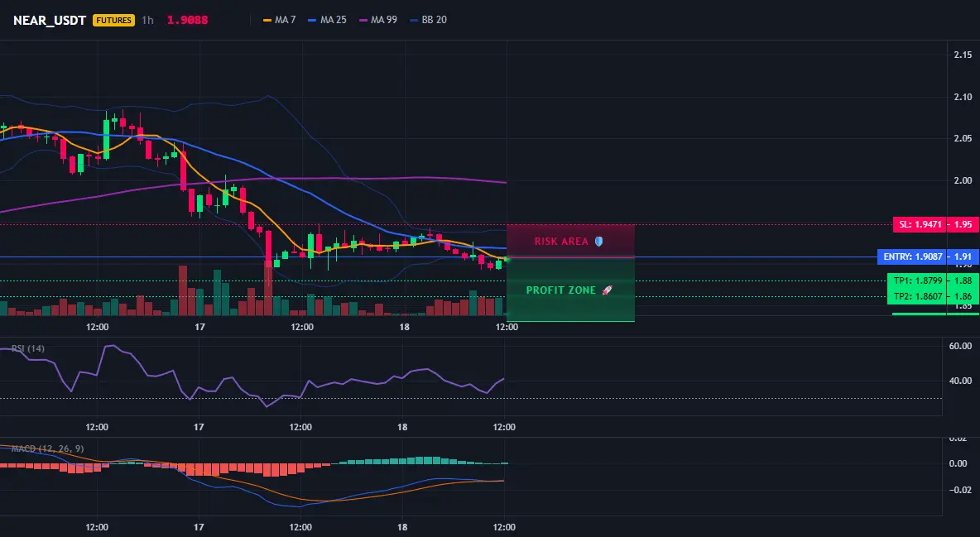This screenshot has width=980, height=537.
Task: Click the 2.15 price axis value
Action: pyautogui.click(x=963, y=55)
